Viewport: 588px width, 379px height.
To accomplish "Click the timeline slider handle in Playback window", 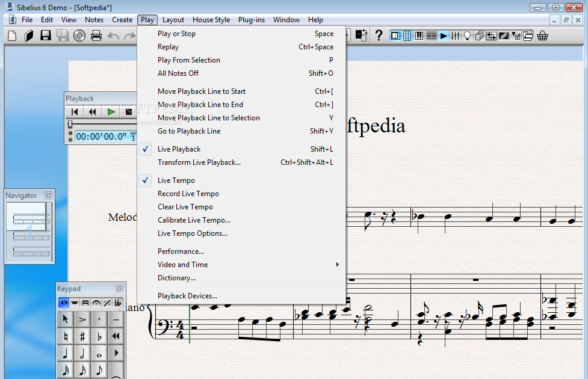I will click(70, 124).
